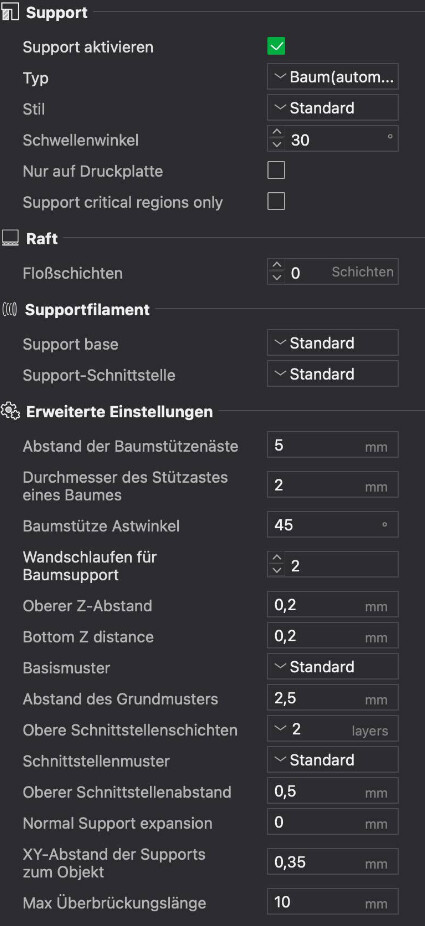
Task: Tick Support critical regions only checkbox
Action: point(276,202)
